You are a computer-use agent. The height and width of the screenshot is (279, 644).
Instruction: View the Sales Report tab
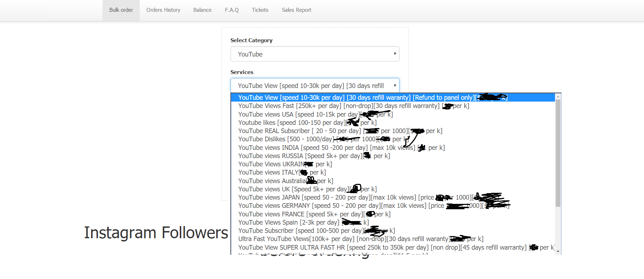tap(296, 10)
